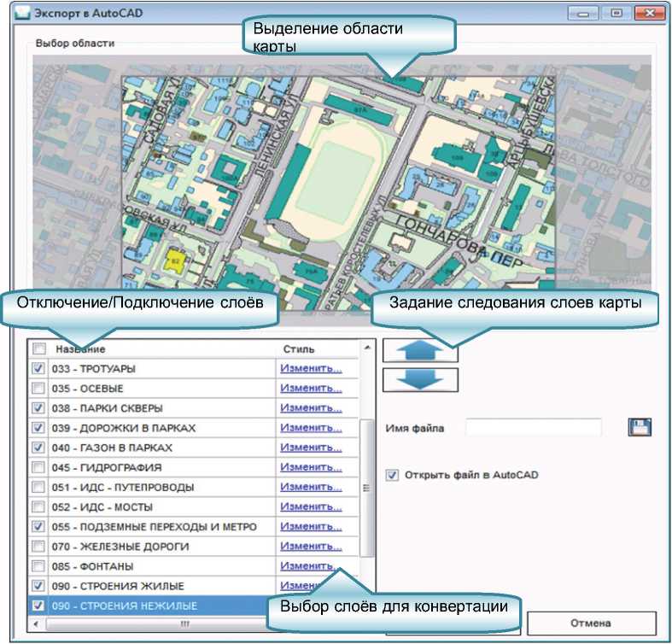Screen dimensions: 672x644
Task: Click the layer list scroll up arrow
Action: (x=367, y=348)
